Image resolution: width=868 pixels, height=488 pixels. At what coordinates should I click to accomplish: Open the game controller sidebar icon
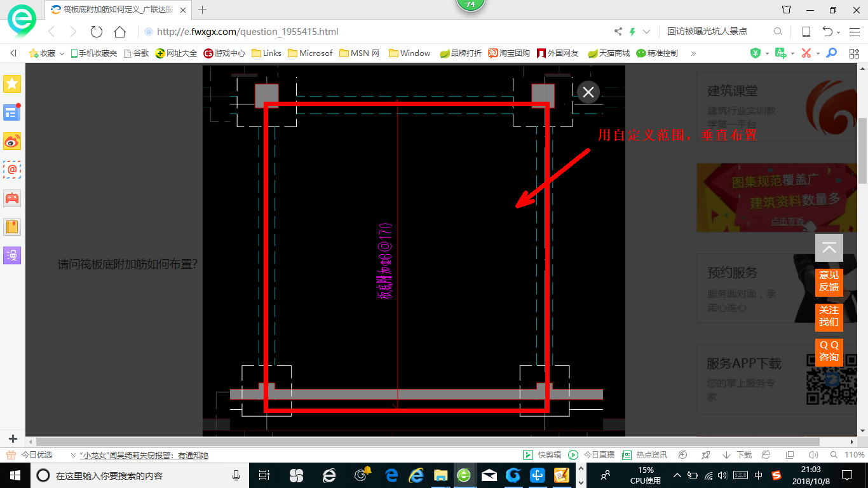12,198
